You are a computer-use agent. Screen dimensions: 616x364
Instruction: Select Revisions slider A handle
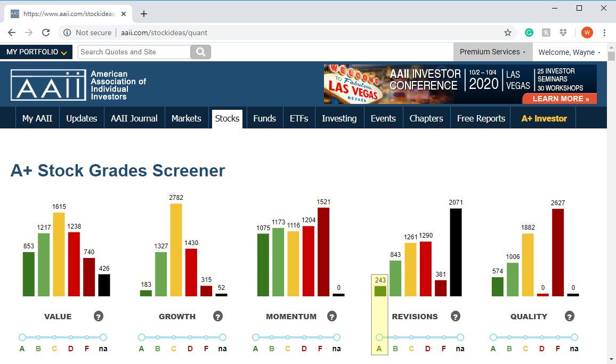[379, 337]
